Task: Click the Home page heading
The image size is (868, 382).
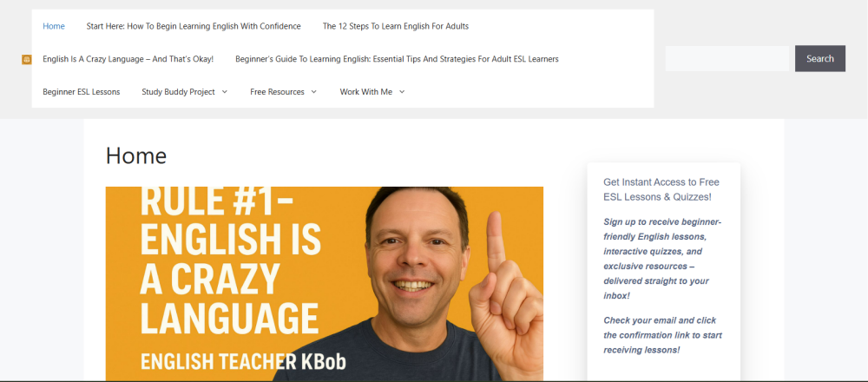Action: pos(136,155)
